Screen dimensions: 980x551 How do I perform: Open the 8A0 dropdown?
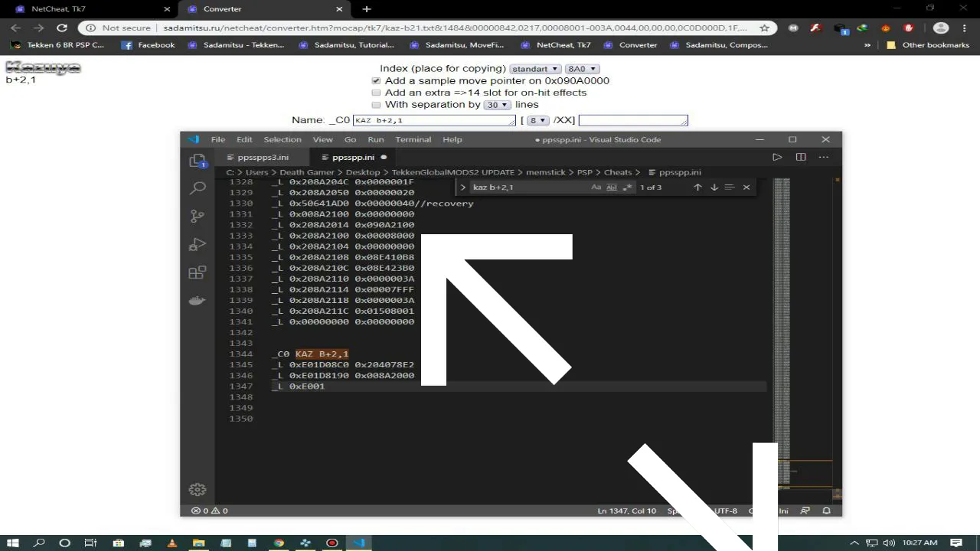(582, 69)
